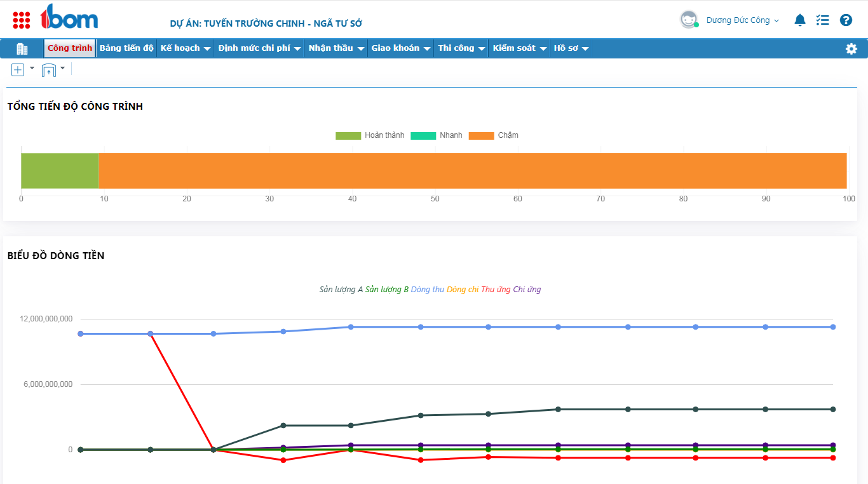Open the red apps grid launcher

22,20
